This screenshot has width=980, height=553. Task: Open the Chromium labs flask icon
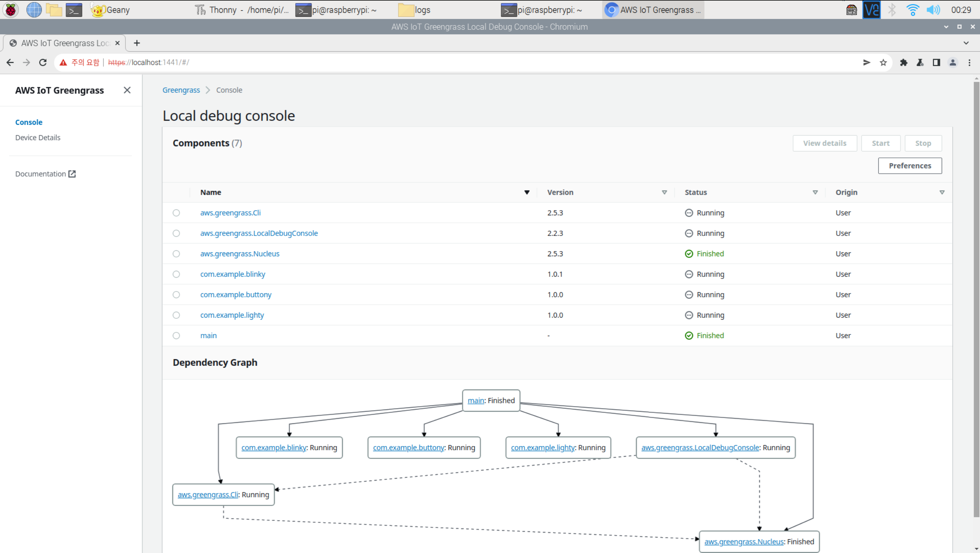pos(920,62)
